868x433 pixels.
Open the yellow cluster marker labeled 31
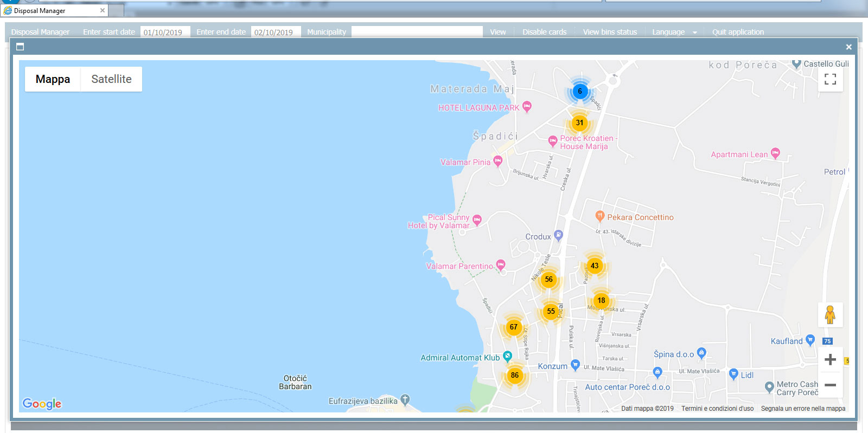coord(580,122)
